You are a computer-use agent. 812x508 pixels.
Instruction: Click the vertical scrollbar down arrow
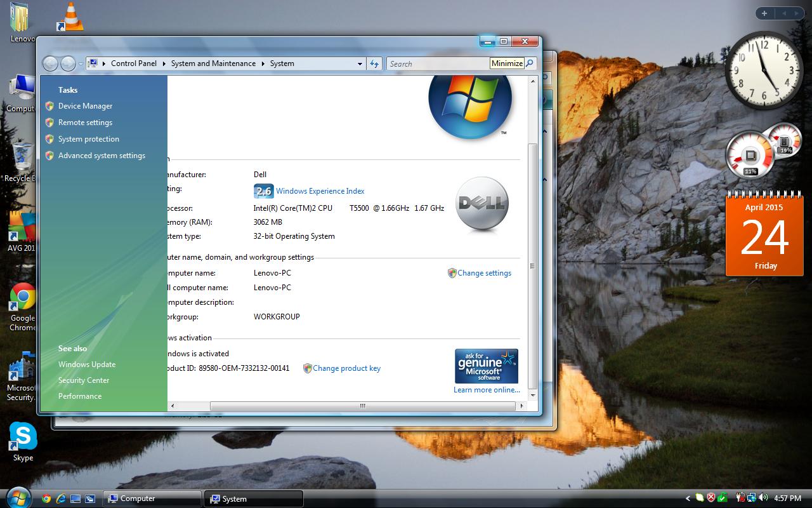(x=533, y=395)
